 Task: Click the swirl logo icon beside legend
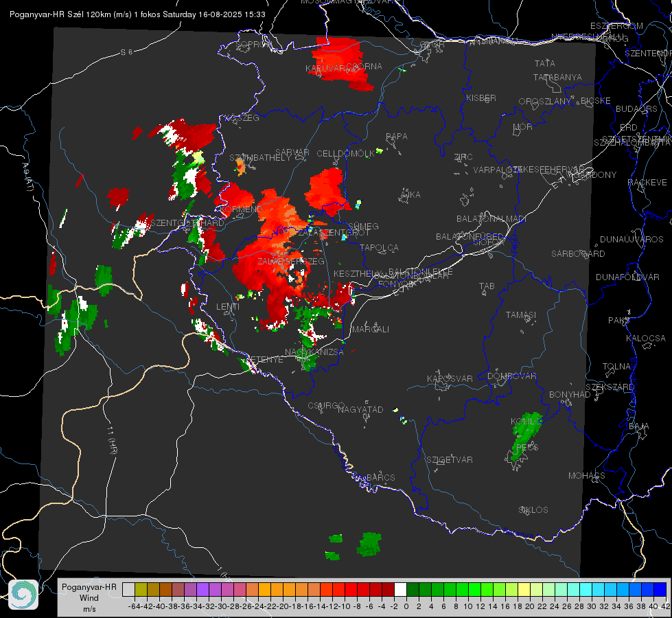[23, 595]
